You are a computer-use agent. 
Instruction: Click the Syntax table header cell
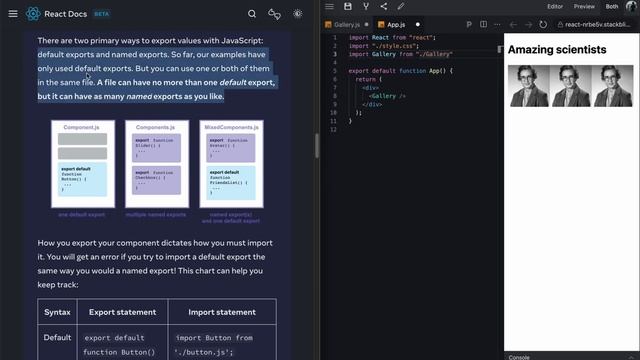57,312
